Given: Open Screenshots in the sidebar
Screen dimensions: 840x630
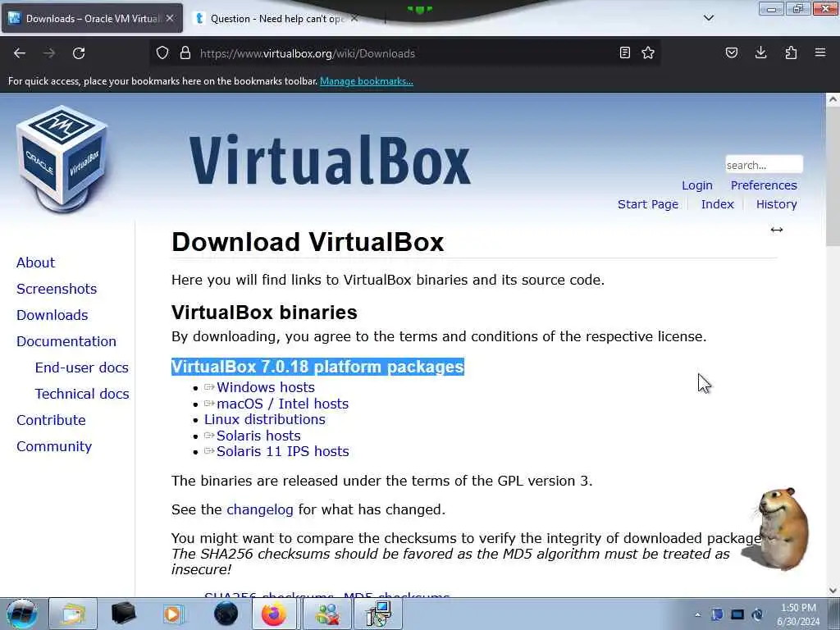Looking at the screenshot, I should click(57, 289).
